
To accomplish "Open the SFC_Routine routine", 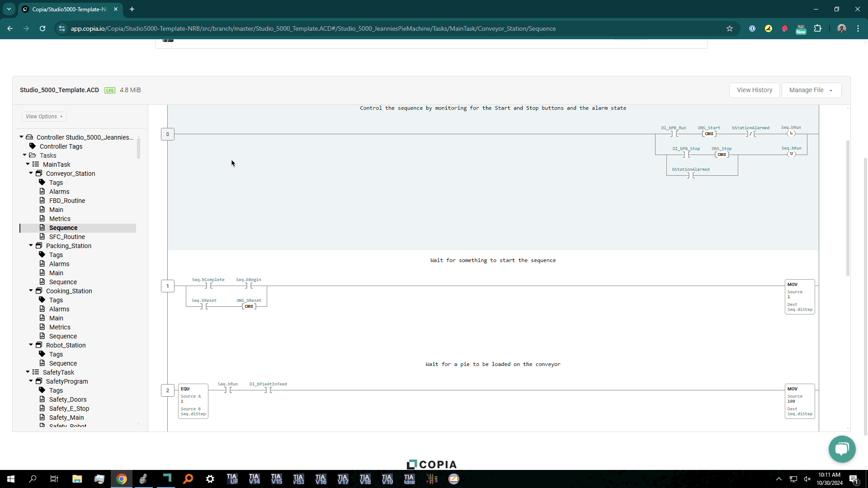I will coord(67,237).
